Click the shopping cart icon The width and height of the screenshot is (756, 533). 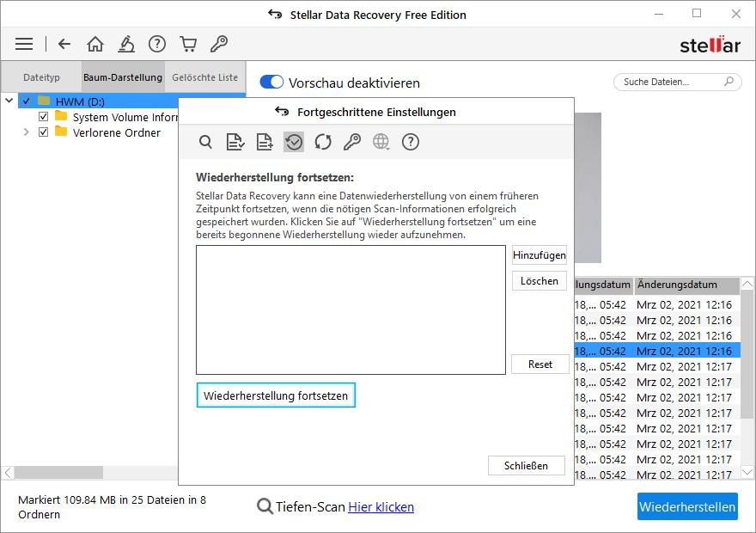point(187,44)
